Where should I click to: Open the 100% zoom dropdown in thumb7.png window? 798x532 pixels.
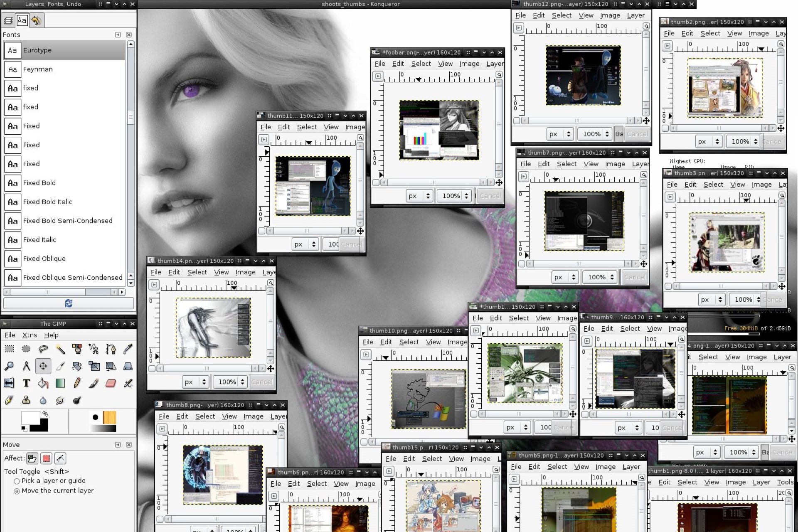click(x=600, y=277)
